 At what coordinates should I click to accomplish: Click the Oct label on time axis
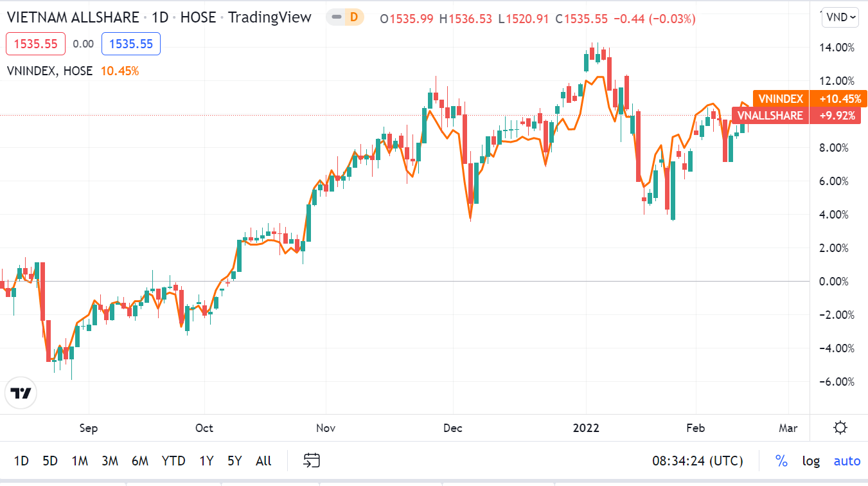[204, 428]
